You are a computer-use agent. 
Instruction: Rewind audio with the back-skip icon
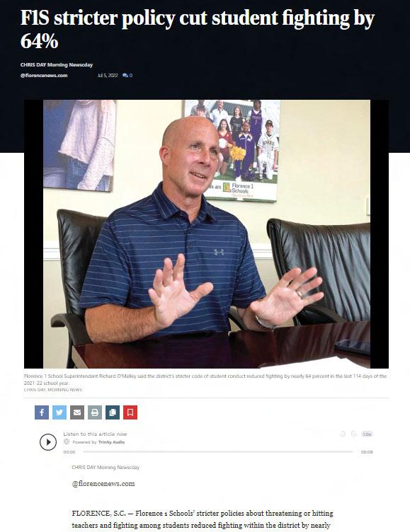point(343,434)
